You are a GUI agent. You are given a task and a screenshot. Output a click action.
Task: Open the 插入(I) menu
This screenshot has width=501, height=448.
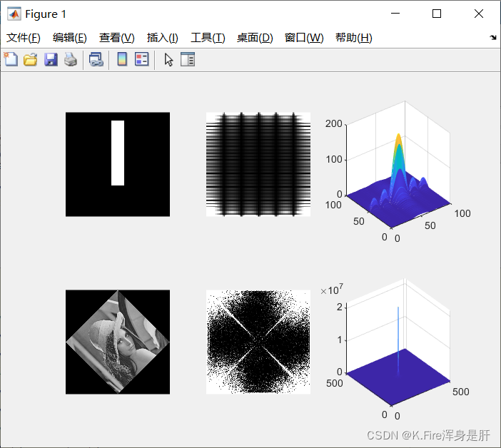162,38
